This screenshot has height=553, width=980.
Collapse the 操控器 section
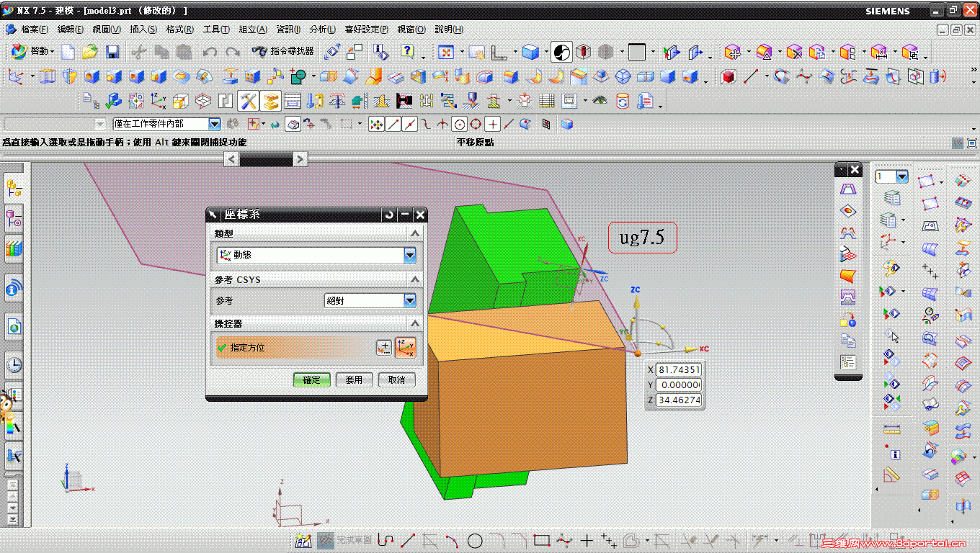414,324
